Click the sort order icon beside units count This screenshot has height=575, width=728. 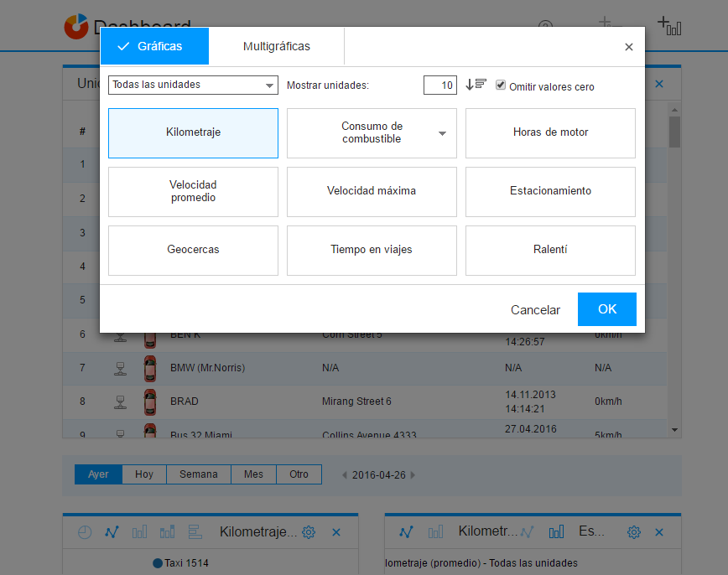point(476,85)
